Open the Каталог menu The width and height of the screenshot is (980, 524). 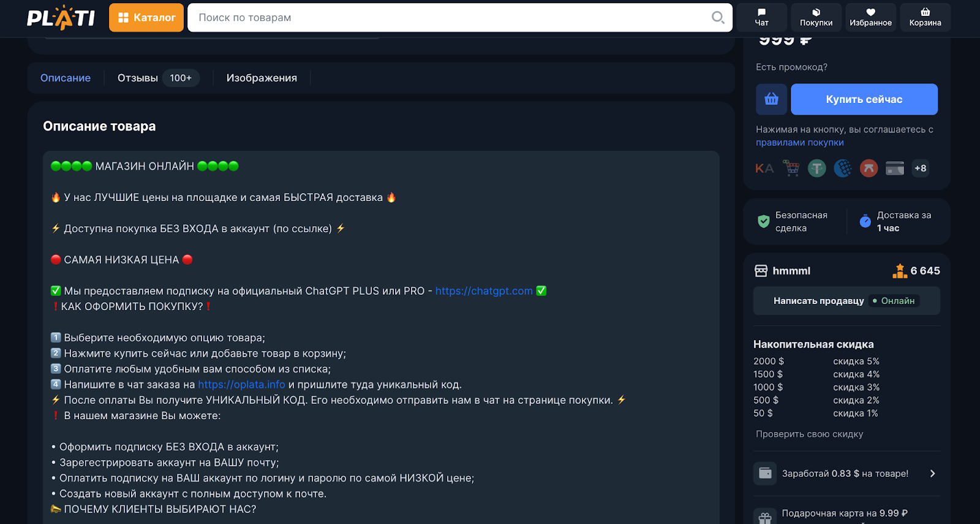click(146, 17)
